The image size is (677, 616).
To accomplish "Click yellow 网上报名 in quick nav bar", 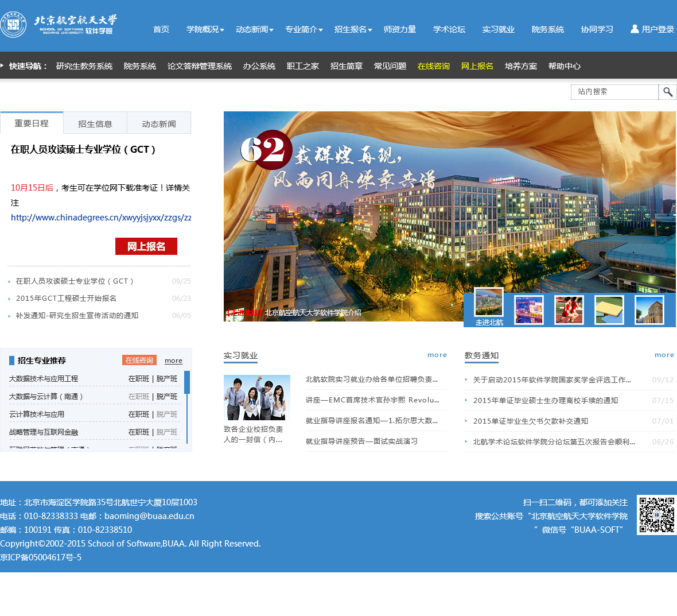I will click(477, 66).
